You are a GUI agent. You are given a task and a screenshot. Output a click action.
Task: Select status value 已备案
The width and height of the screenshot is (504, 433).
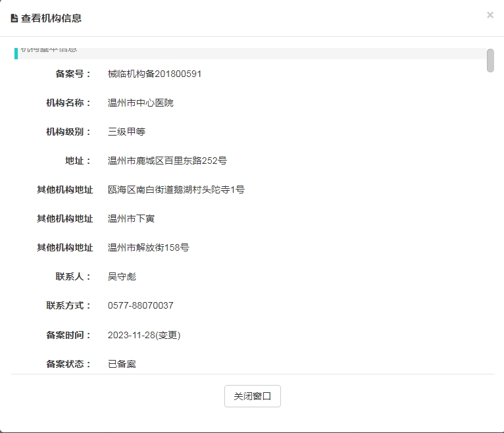[122, 364]
